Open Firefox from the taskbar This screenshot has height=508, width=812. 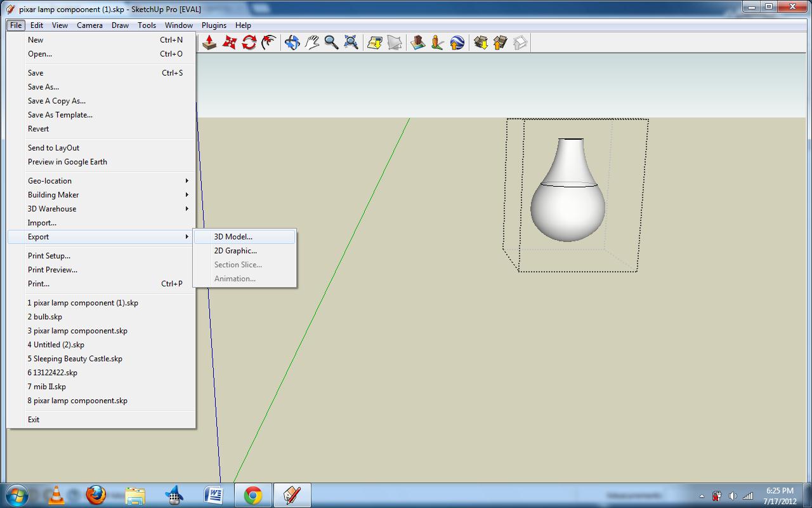(96, 495)
